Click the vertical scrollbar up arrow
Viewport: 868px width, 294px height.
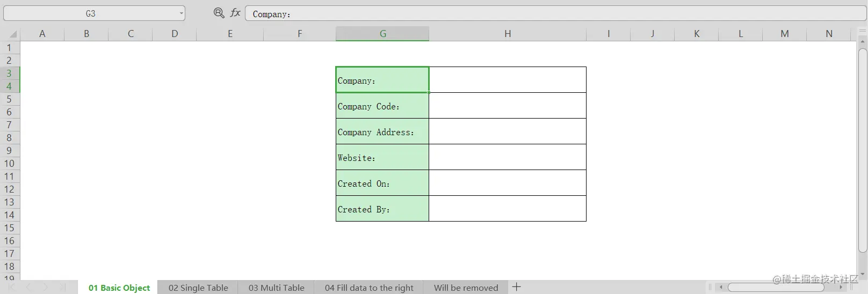[863, 42]
